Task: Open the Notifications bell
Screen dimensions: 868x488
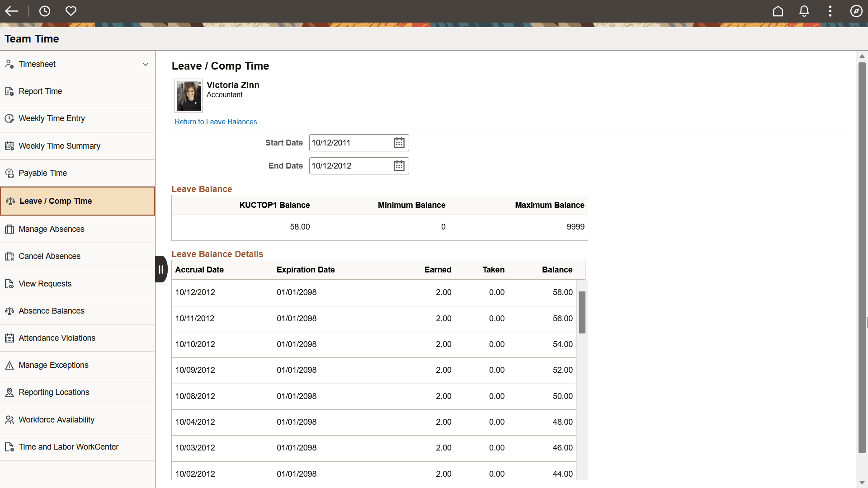Action: [x=804, y=11]
